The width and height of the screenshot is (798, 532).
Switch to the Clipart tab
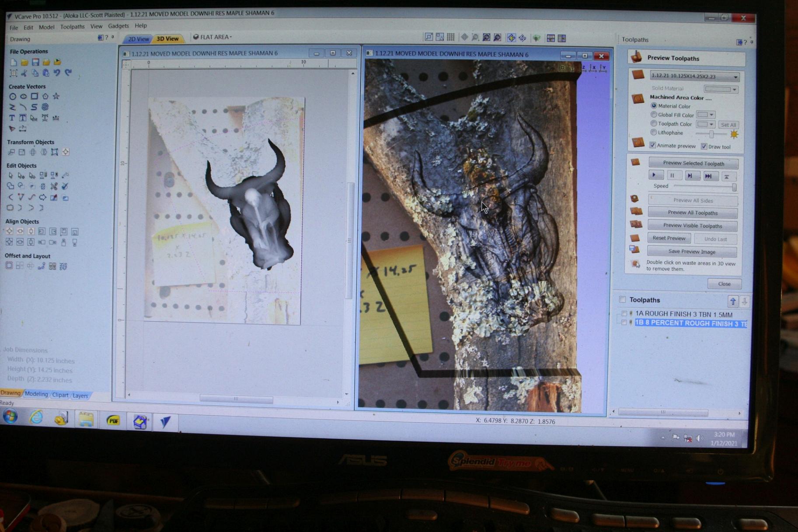point(60,395)
